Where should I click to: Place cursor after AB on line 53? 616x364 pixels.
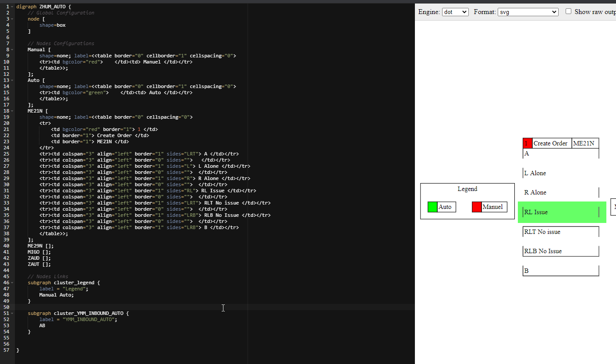tap(46, 326)
